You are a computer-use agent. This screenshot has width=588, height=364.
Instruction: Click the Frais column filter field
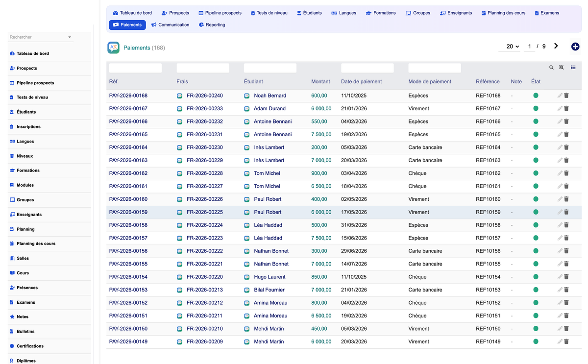(203, 68)
